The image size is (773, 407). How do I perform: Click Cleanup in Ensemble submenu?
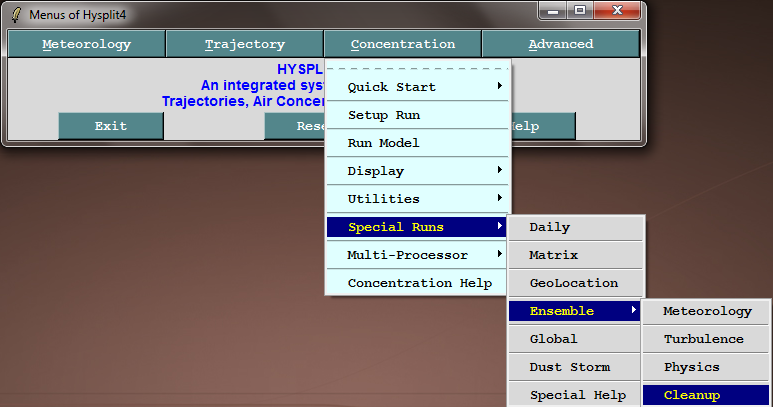click(706, 395)
